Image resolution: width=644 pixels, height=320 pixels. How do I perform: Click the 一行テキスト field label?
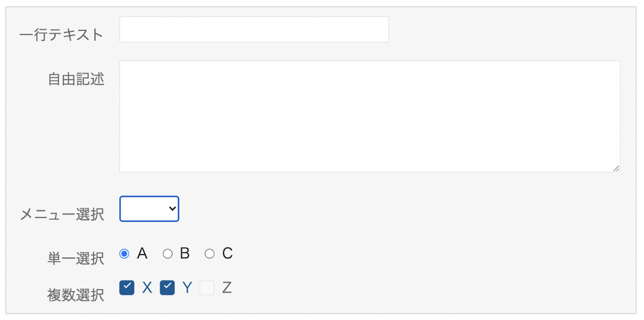[61, 35]
